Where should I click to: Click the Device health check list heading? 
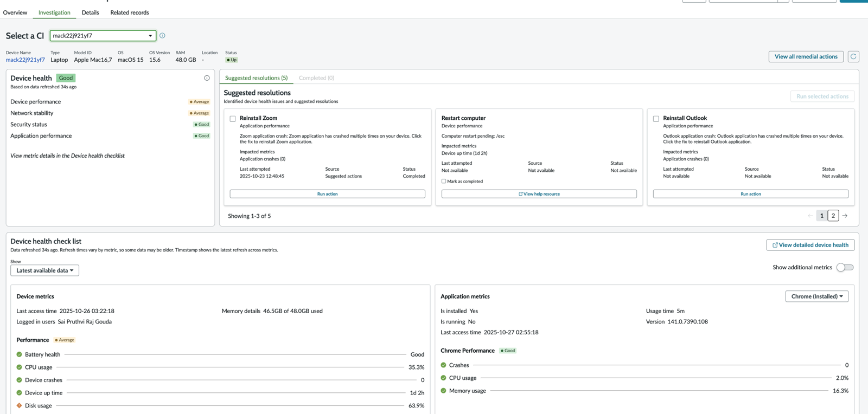point(46,241)
